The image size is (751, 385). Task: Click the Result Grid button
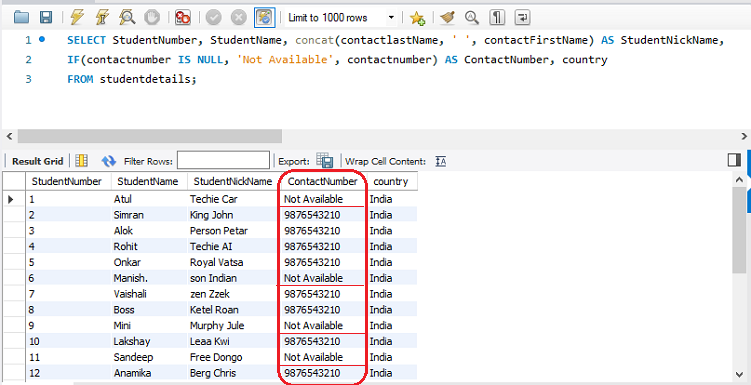(x=37, y=161)
